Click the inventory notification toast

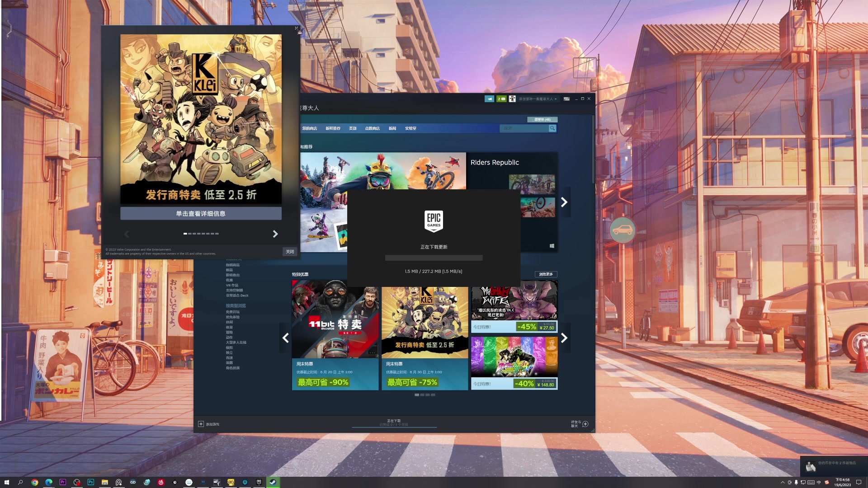point(834,466)
